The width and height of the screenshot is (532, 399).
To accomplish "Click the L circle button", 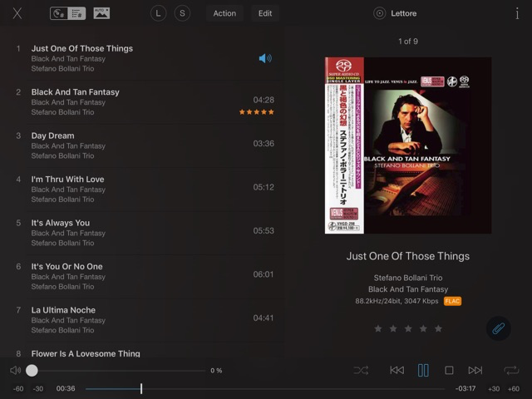I will point(158,13).
